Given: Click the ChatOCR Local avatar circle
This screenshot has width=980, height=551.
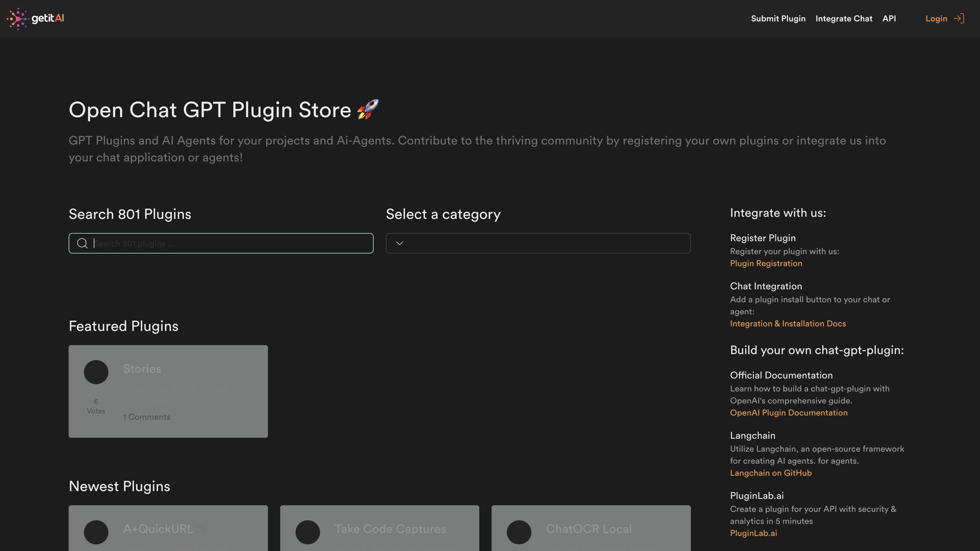Looking at the screenshot, I should 519,532.
